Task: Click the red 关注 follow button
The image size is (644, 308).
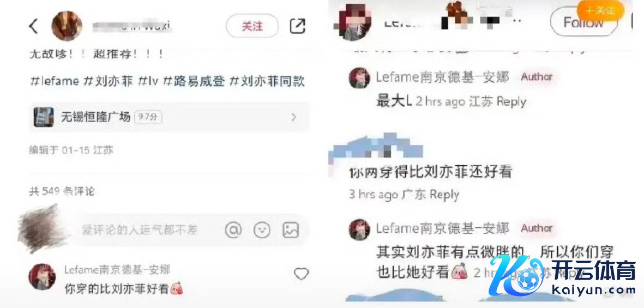Action: coord(252,26)
